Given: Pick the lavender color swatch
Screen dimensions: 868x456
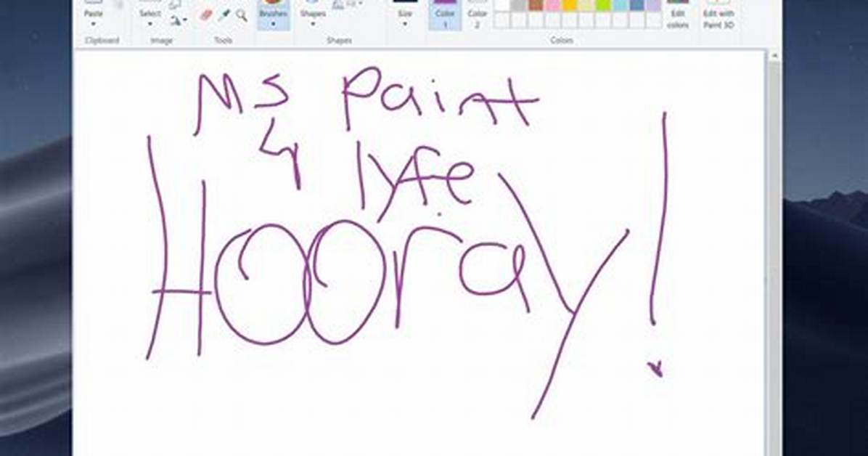Looking at the screenshot, I should coord(655,5).
